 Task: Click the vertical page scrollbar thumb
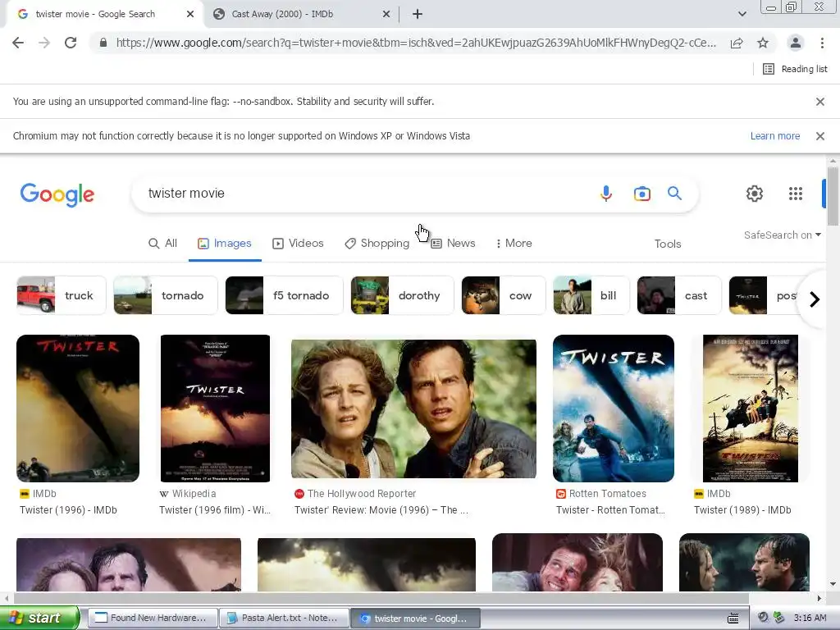pyautogui.click(x=833, y=196)
